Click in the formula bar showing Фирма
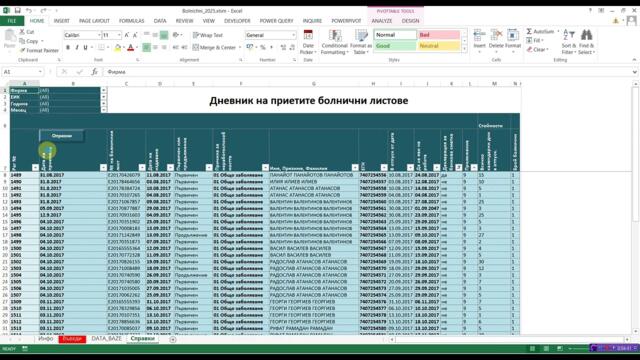This screenshot has height=360, width=640. [x=367, y=72]
